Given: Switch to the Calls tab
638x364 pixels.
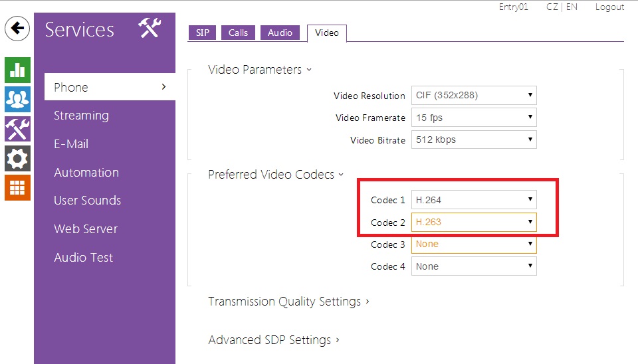Looking at the screenshot, I should click(238, 33).
